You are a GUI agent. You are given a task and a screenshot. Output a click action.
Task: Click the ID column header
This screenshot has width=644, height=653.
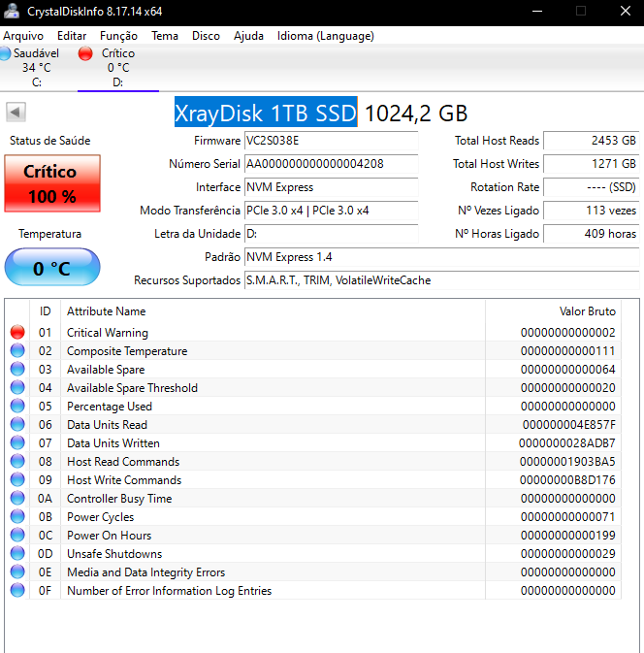point(45,311)
